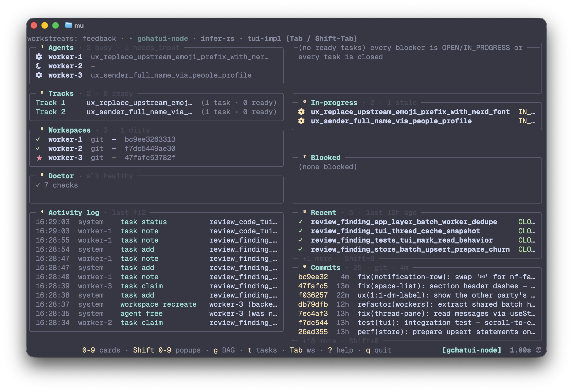
Task: Click the green maximize window button
Action: tap(56, 25)
